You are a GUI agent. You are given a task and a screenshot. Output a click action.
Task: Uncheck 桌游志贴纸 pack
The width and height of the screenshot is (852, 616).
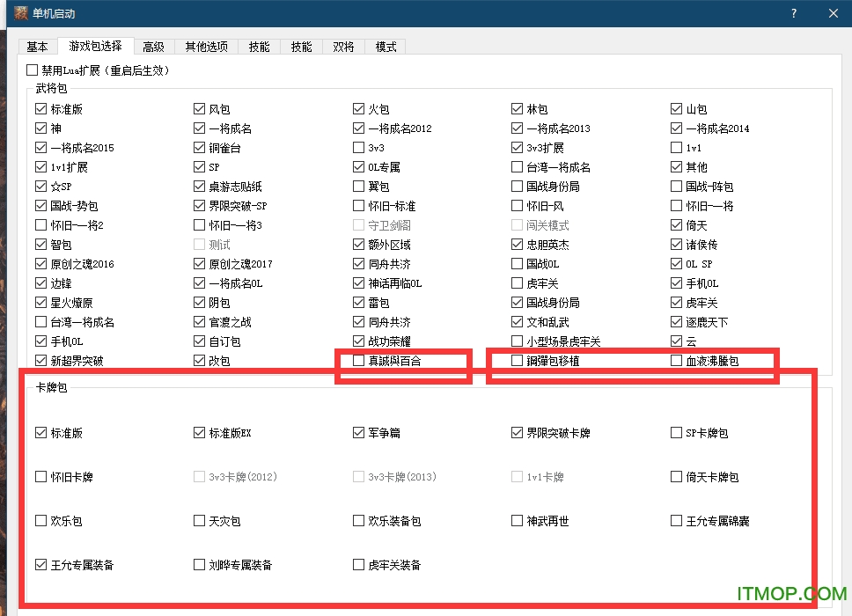pos(200,187)
